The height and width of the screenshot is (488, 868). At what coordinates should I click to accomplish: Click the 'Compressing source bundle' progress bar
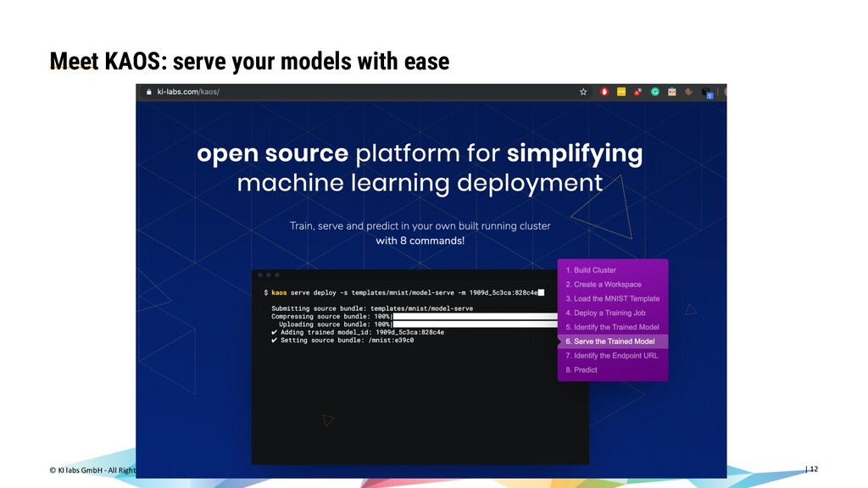[x=475, y=317]
